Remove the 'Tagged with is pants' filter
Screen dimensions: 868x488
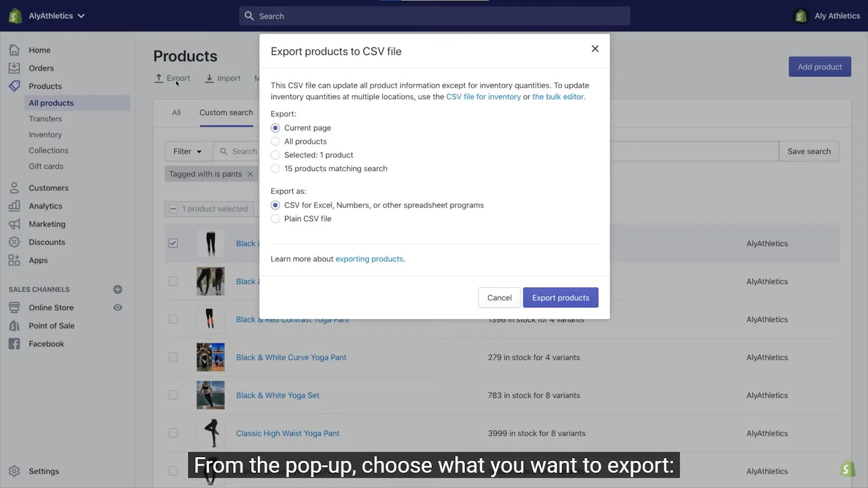[250, 174]
